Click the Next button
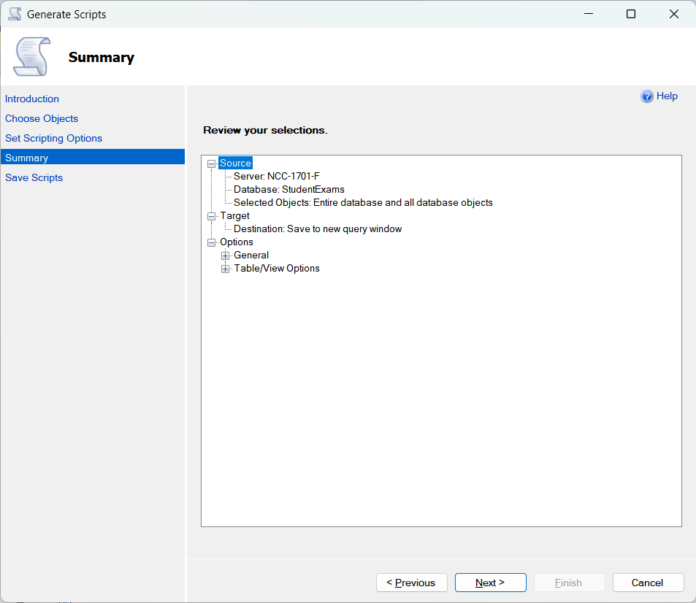The width and height of the screenshot is (696, 603). click(x=490, y=583)
